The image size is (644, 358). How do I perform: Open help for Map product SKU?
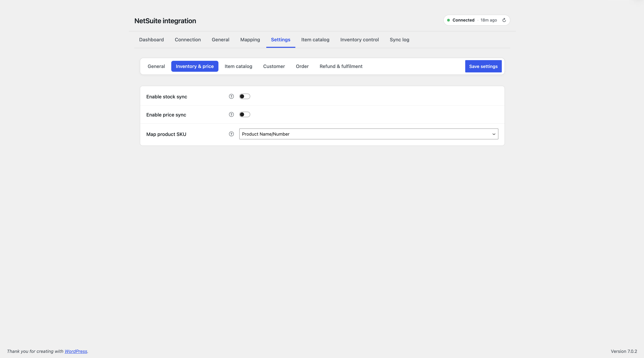click(231, 134)
